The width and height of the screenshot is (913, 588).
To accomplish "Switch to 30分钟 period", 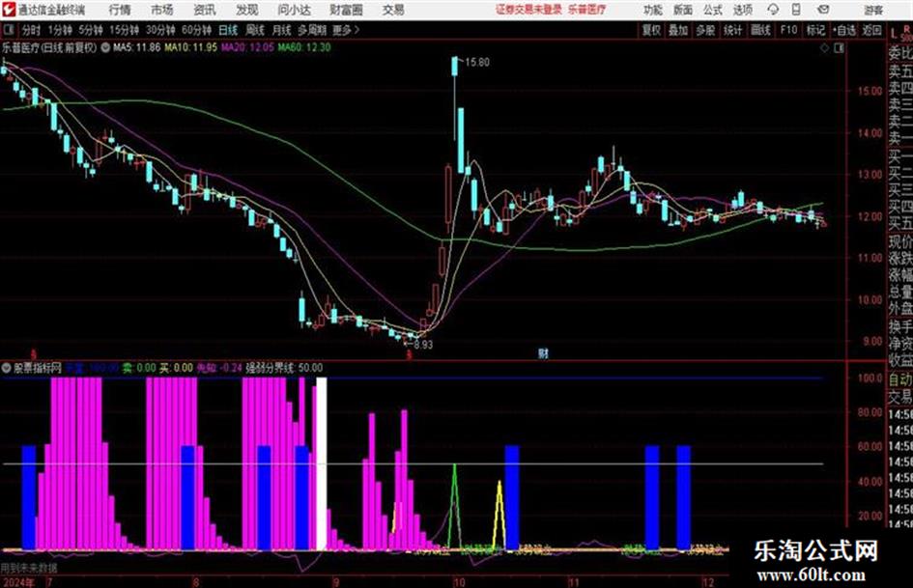I will (160, 30).
